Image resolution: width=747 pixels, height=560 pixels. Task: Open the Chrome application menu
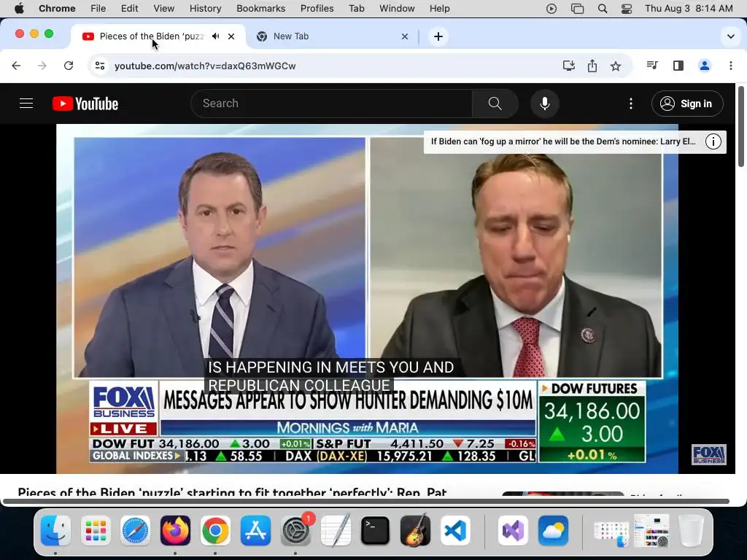click(57, 9)
